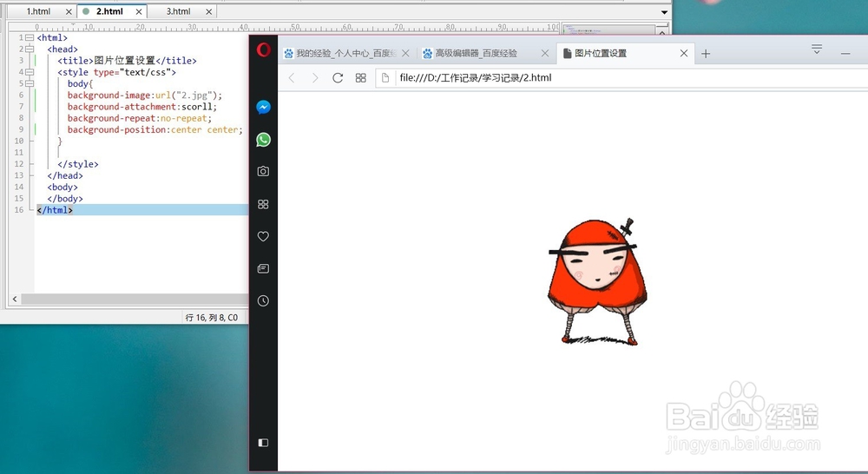Switch to 2.html editor tab
868x474 pixels.
pos(109,11)
